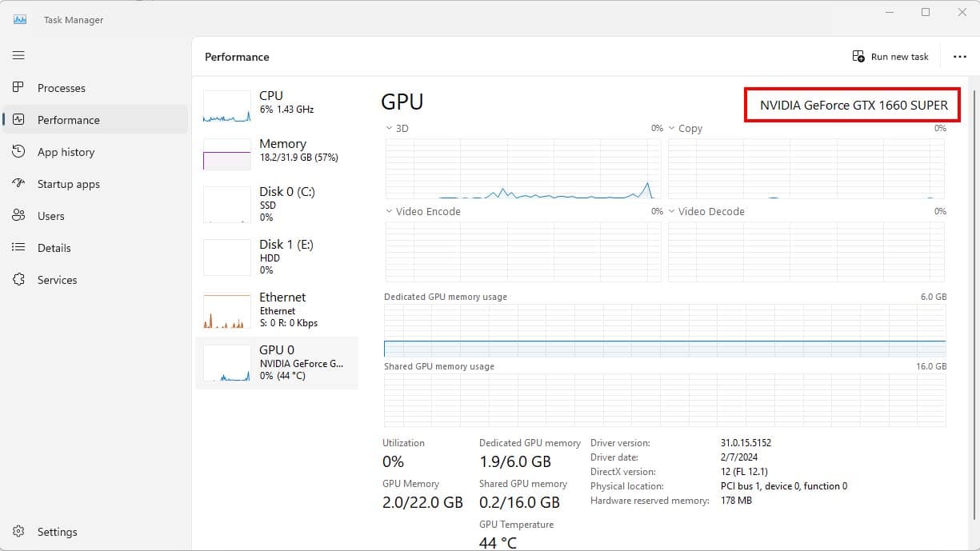This screenshot has width=980, height=551.
Task: Toggle the navigation sidebar with hamburger menu
Action: pyautogui.click(x=18, y=55)
